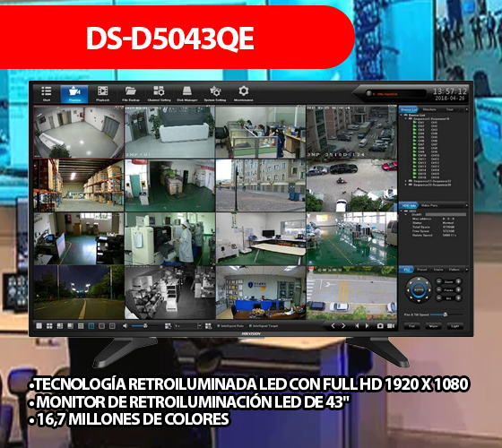Viewport: 502px width, 448px height.
Task: Click the Iris plus button
Action: pos(458,298)
